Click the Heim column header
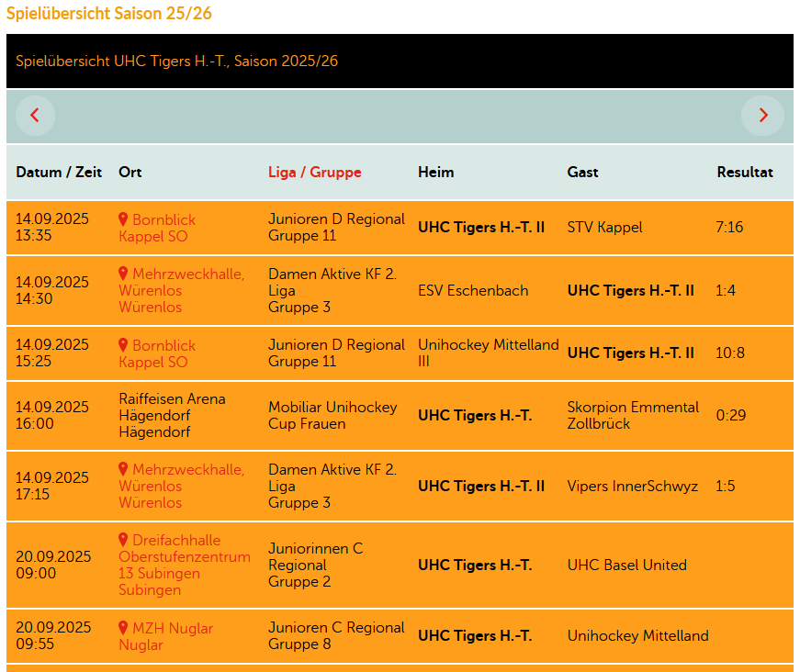The image size is (800, 672). (x=435, y=173)
